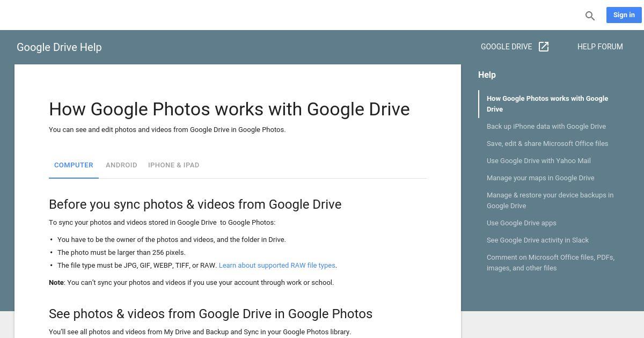Image resolution: width=644 pixels, height=338 pixels.
Task: Open Manage & restore your device backups article
Action: click(550, 201)
